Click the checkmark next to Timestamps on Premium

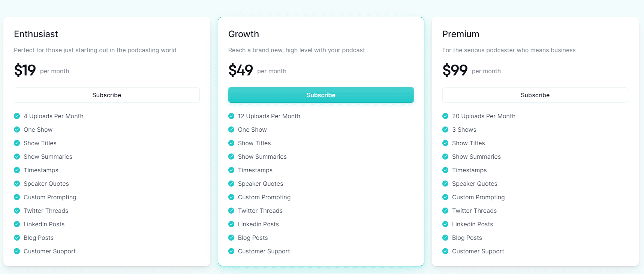(x=445, y=170)
